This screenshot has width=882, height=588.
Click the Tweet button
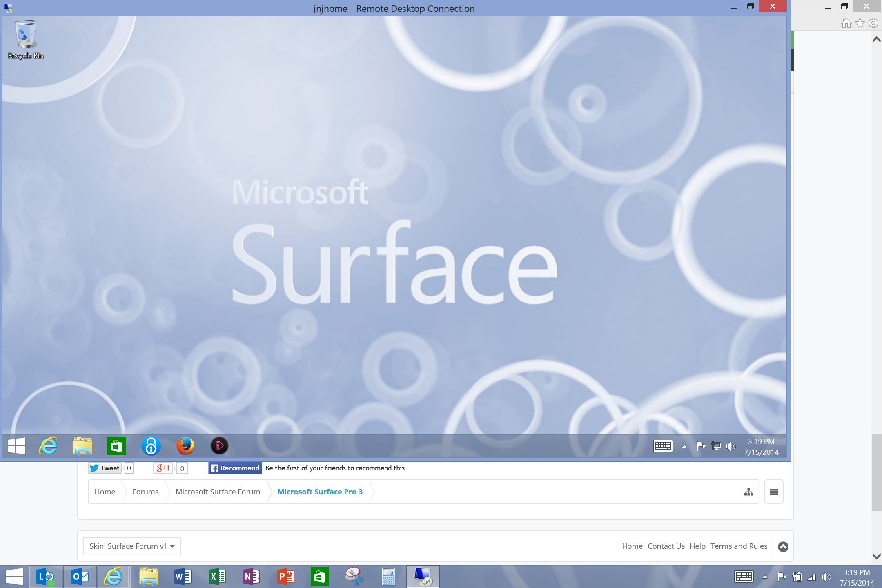(x=105, y=468)
